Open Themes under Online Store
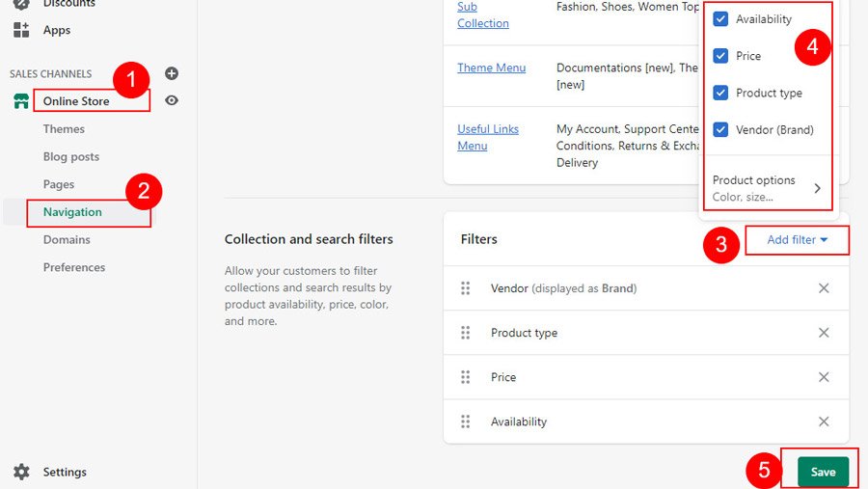The image size is (868, 489). pyautogui.click(x=64, y=129)
